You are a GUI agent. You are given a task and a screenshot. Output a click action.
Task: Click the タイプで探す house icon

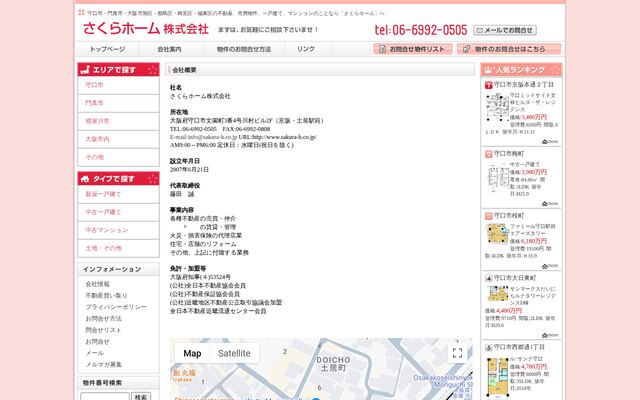point(85,179)
